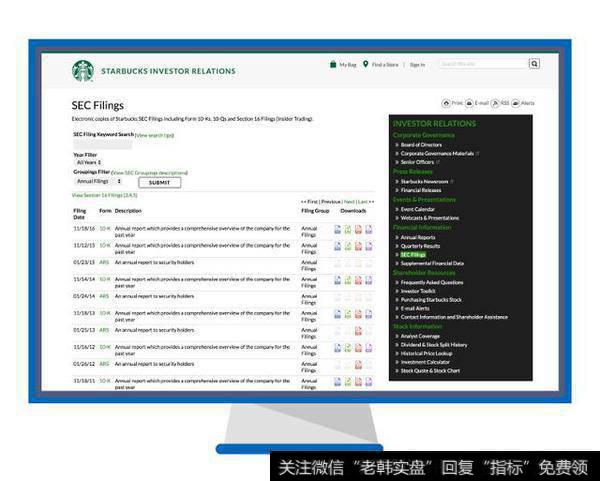Download red PDF for 11/12/15 filing
Viewport: 600px width, 481px height.
click(358, 246)
